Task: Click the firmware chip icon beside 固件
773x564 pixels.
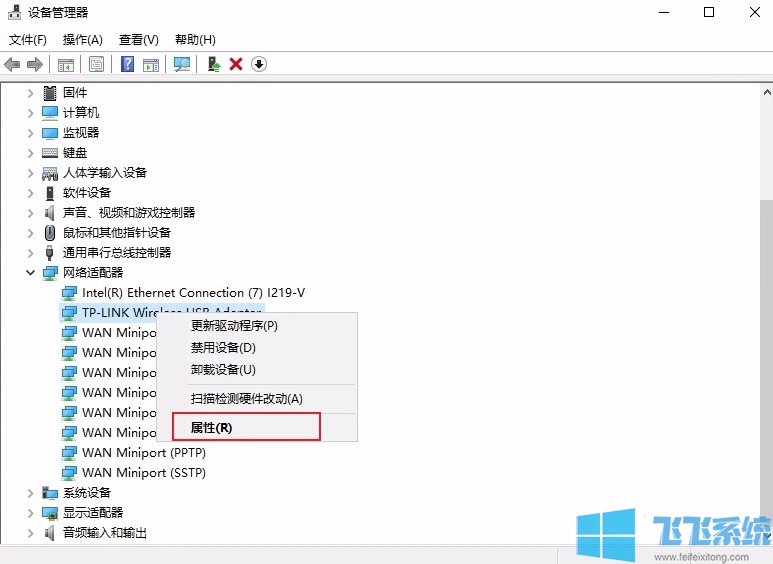Action: (50, 93)
